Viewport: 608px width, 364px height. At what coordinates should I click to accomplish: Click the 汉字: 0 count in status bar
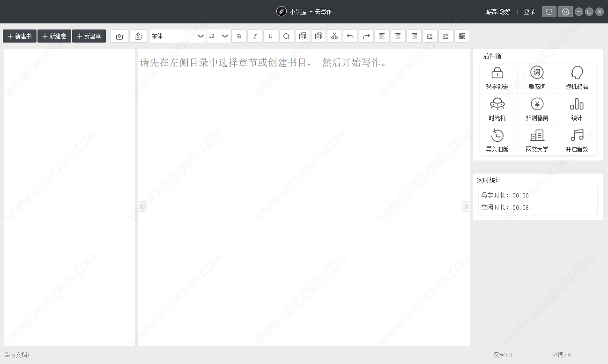pos(503,355)
